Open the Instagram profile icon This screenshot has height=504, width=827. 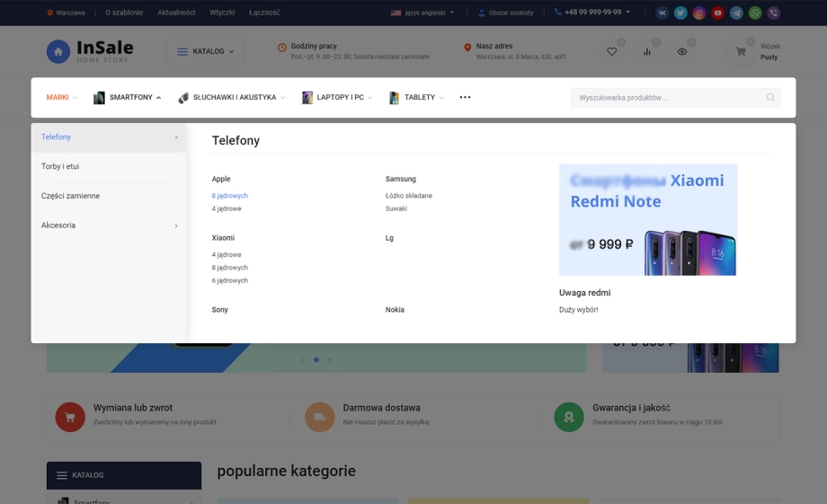coord(699,13)
